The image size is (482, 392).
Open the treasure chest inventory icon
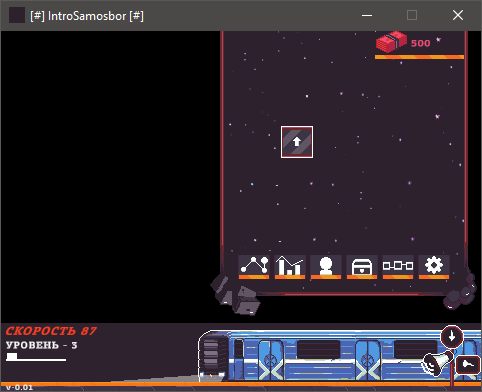(x=362, y=267)
